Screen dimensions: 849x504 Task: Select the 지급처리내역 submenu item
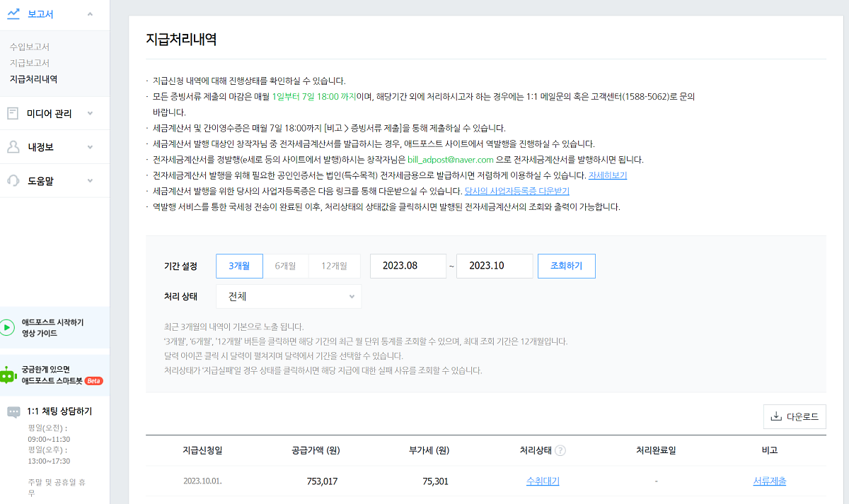point(33,79)
